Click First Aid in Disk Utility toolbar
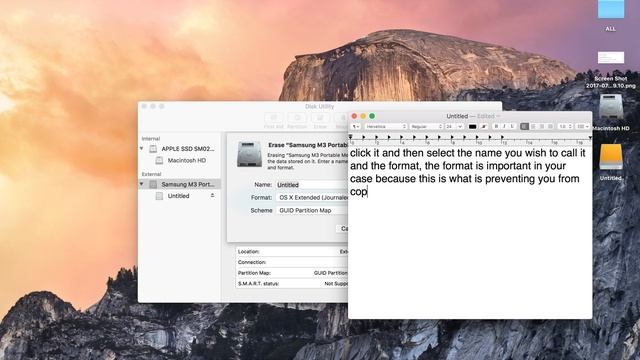 273,121
